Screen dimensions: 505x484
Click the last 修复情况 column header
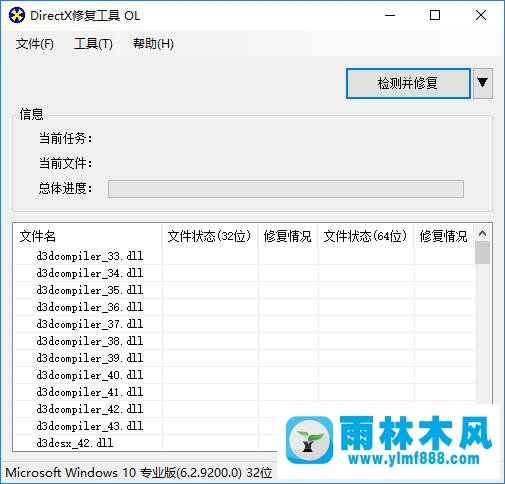(444, 236)
